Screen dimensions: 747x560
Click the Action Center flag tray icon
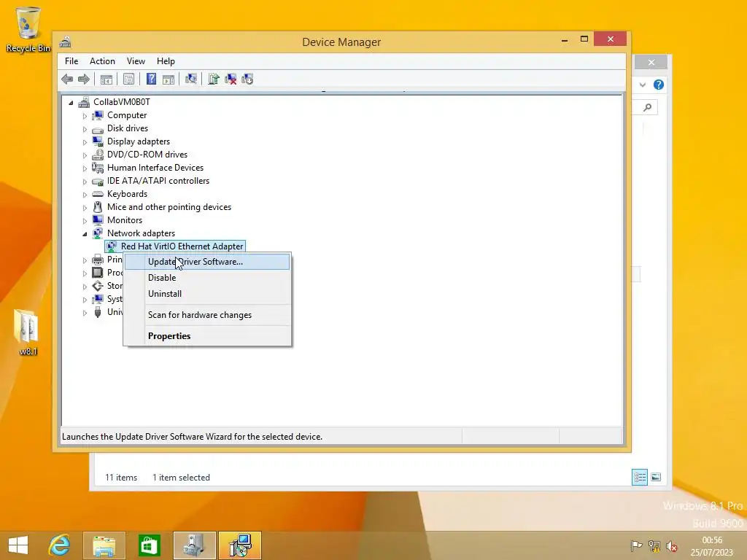636,545
